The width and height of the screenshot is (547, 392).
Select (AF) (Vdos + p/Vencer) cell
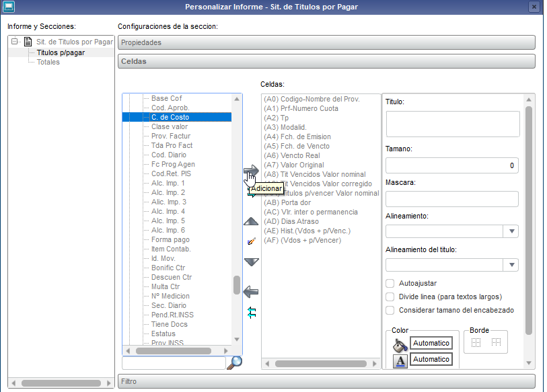tap(302, 240)
